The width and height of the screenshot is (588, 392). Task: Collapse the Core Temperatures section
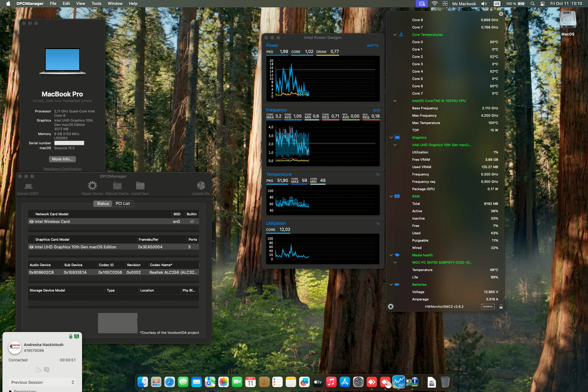pyautogui.click(x=395, y=35)
